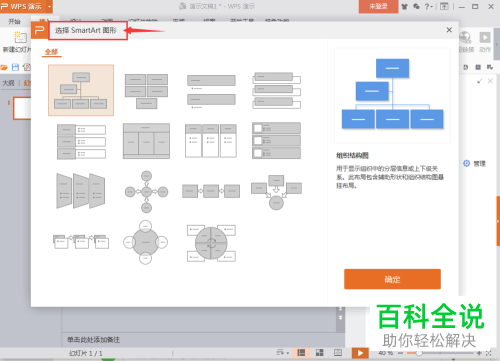Choose the diverging radial SmartArt layout
The image size is (500, 361).
point(146,192)
